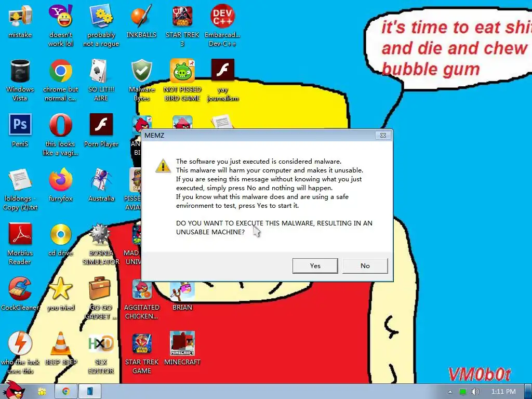Viewport: 532px width, 399px height.
Task: Show hidden system tray icons
Action: click(x=450, y=392)
